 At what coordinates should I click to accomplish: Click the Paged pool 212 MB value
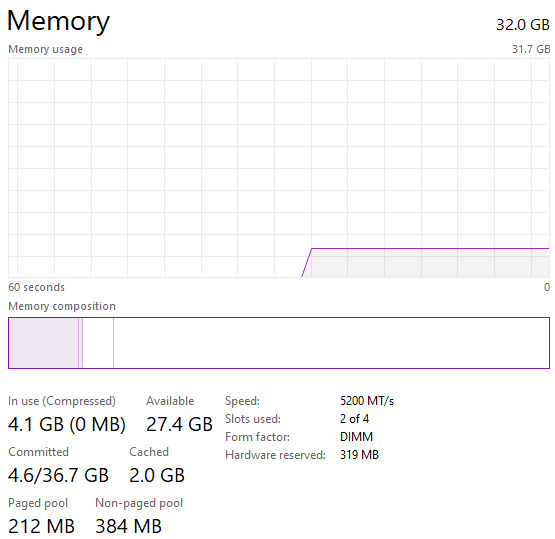[x=41, y=526]
